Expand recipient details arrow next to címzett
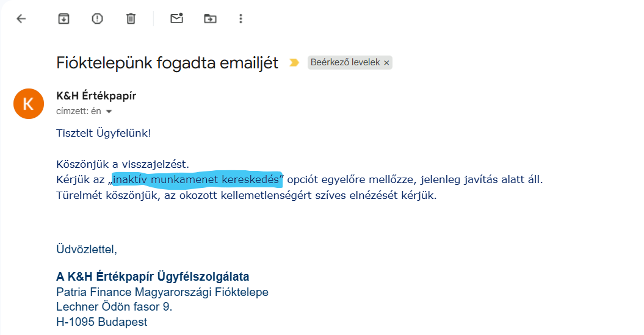Screen dimensions: 644x335 pos(109,112)
